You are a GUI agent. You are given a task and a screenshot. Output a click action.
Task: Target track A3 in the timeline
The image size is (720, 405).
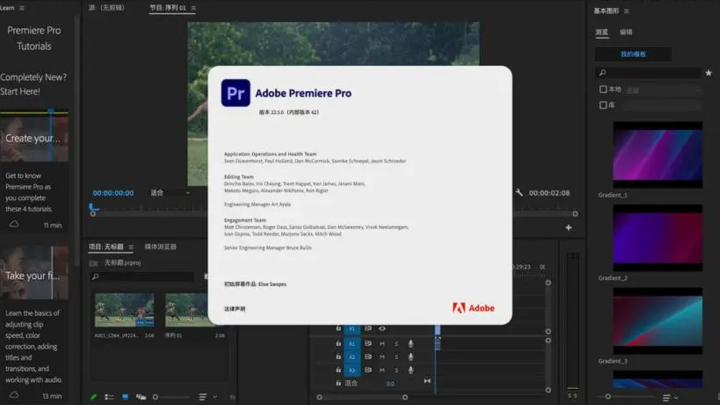pos(352,370)
